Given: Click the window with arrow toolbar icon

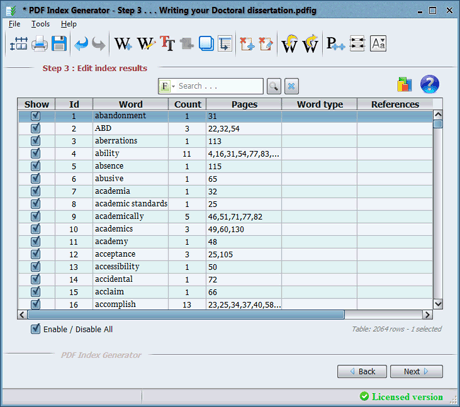Looking at the screenshot, I should click(225, 44).
